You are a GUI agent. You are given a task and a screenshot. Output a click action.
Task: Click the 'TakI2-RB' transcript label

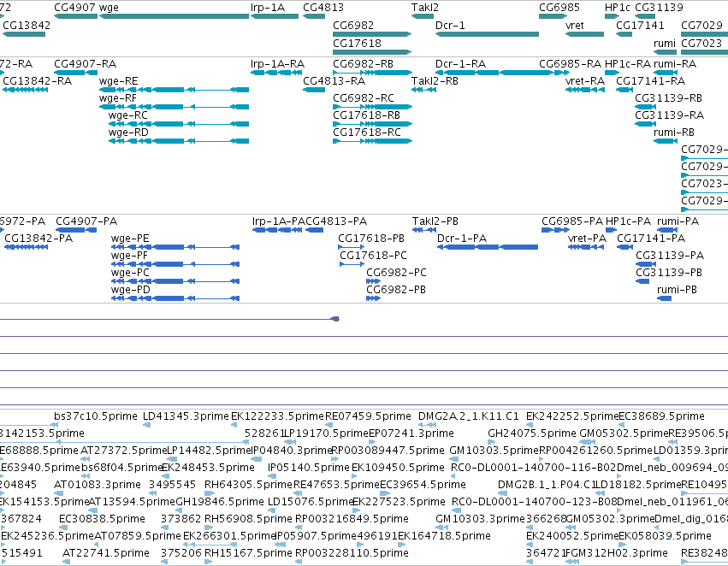(x=435, y=81)
